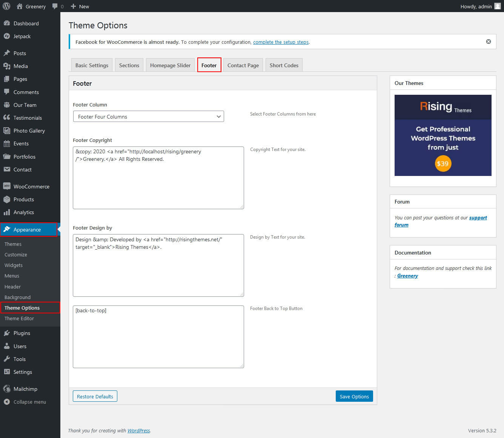Dismiss the Facebook for WooCommerce notice
The image size is (504, 438).
488,42
